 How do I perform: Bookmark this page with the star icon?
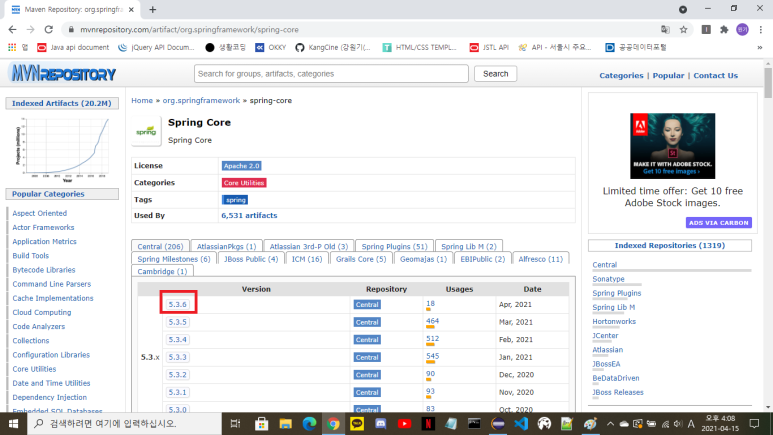[683, 30]
